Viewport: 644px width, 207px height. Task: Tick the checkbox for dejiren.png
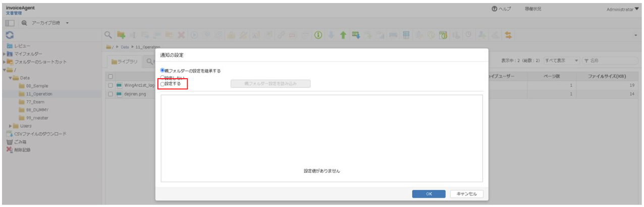tap(111, 94)
